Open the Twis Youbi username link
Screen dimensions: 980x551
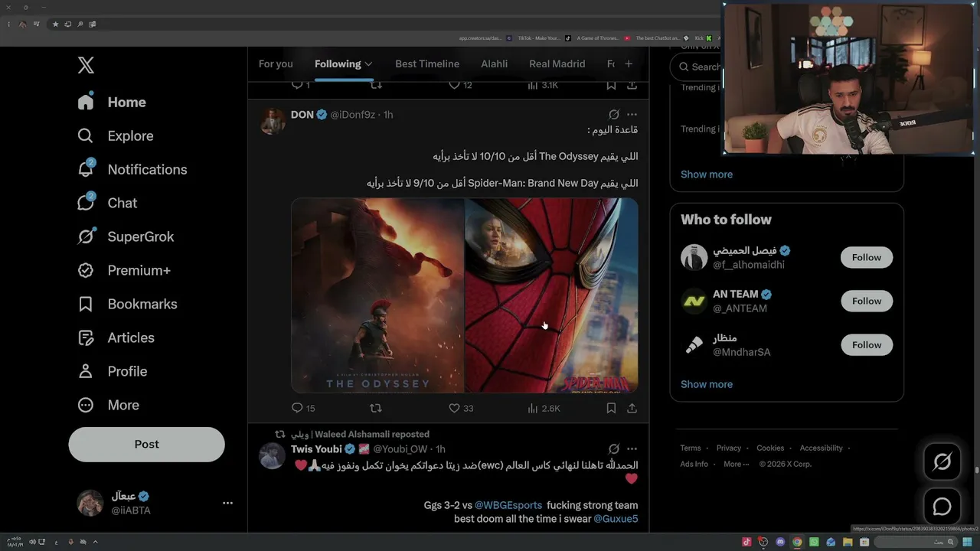click(316, 449)
